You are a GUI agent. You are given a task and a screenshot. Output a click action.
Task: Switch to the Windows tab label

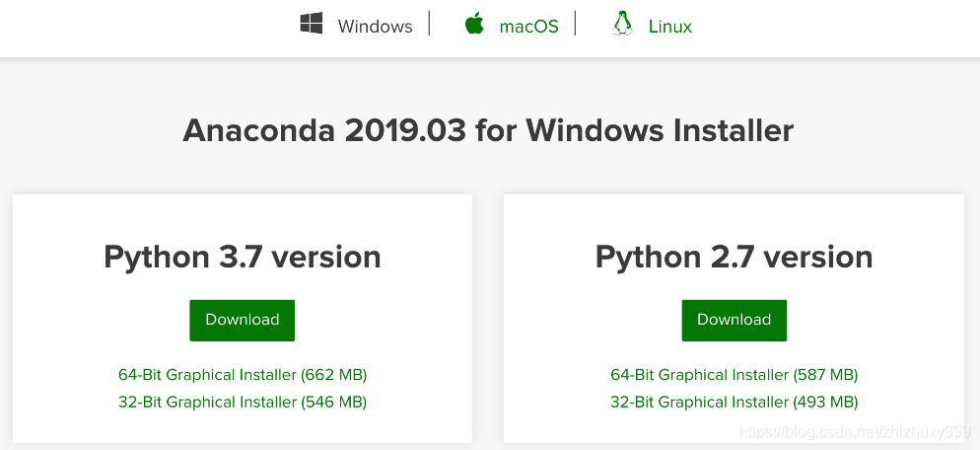[375, 27]
